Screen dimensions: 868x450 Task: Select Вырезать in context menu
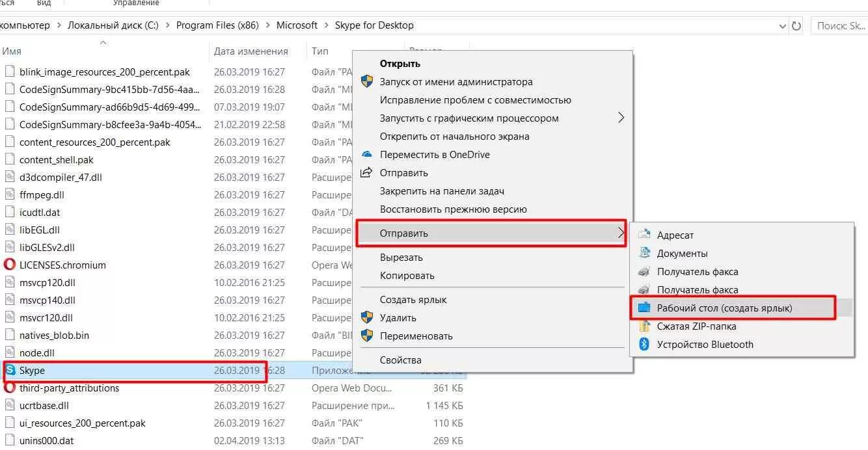tap(401, 258)
